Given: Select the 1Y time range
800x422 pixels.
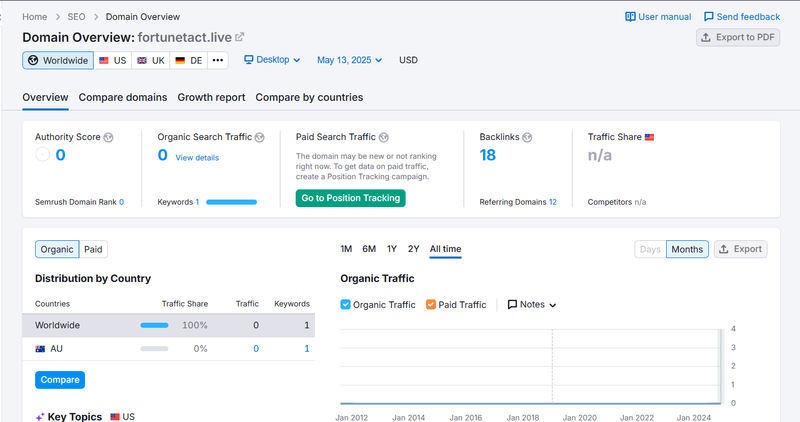Looking at the screenshot, I should [x=392, y=249].
